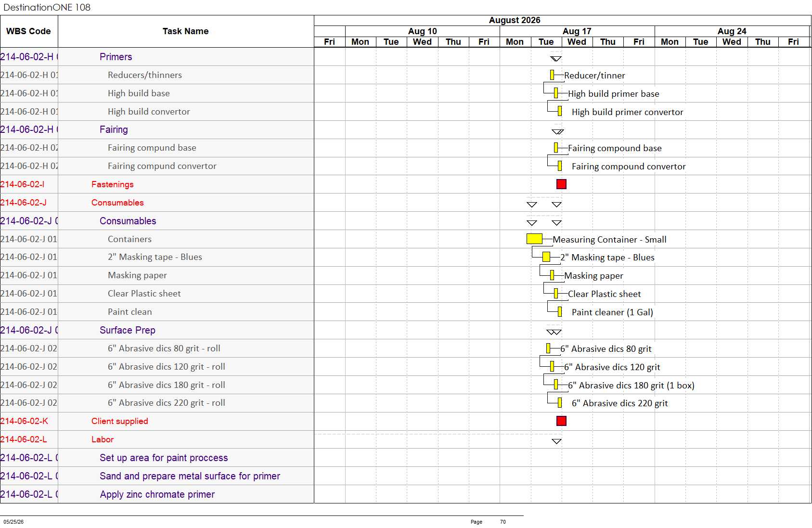Select Apply zinc chromate primer row

click(x=157, y=494)
